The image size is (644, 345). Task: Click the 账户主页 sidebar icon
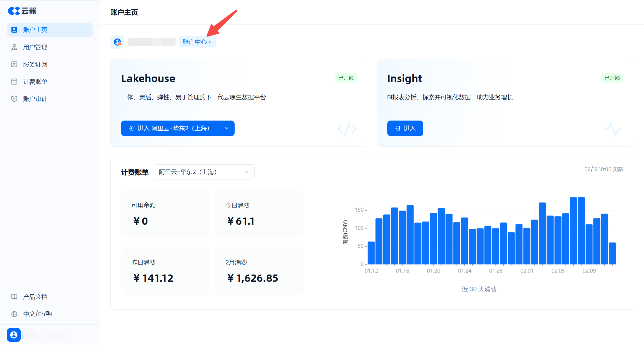14,30
